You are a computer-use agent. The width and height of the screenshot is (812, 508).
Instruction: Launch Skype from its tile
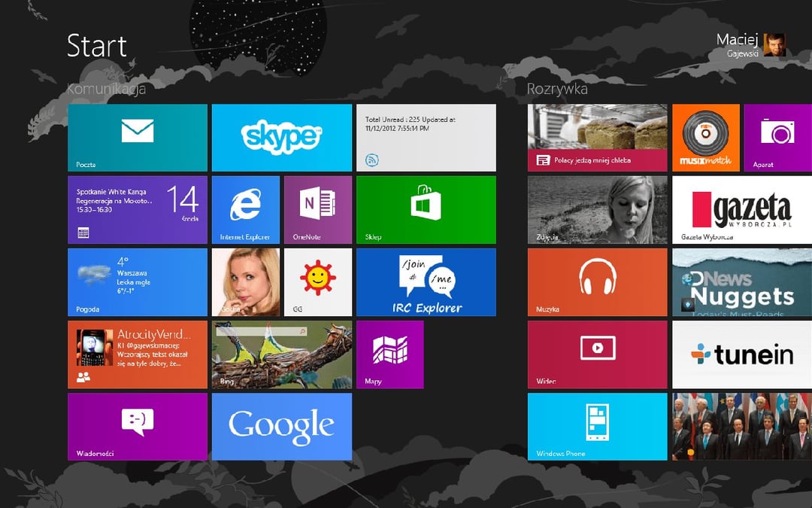282,137
